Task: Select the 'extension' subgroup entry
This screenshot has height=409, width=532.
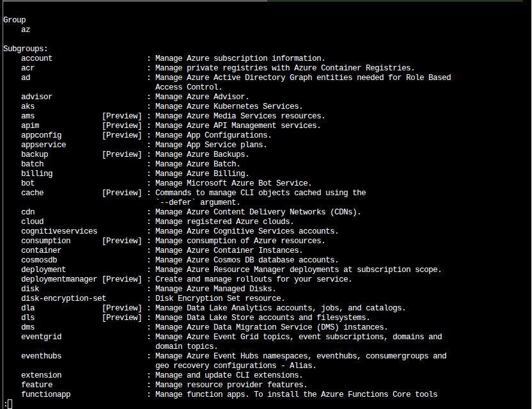Action: (41, 375)
